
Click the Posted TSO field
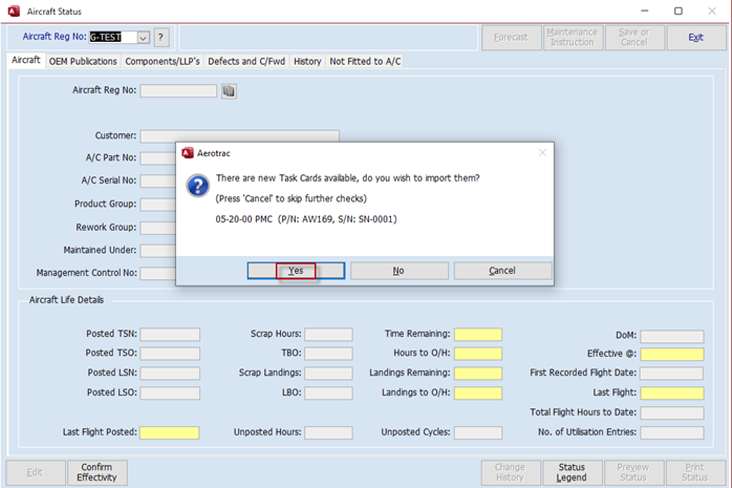pyautogui.click(x=170, y=354)
